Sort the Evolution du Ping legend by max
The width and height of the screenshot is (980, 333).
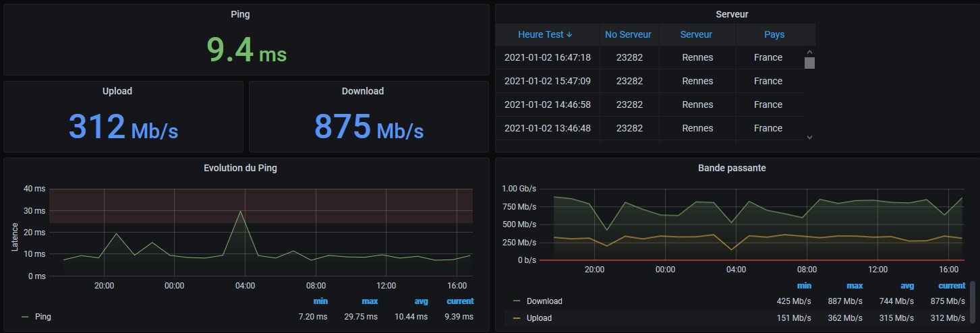(x=369, y=301)
